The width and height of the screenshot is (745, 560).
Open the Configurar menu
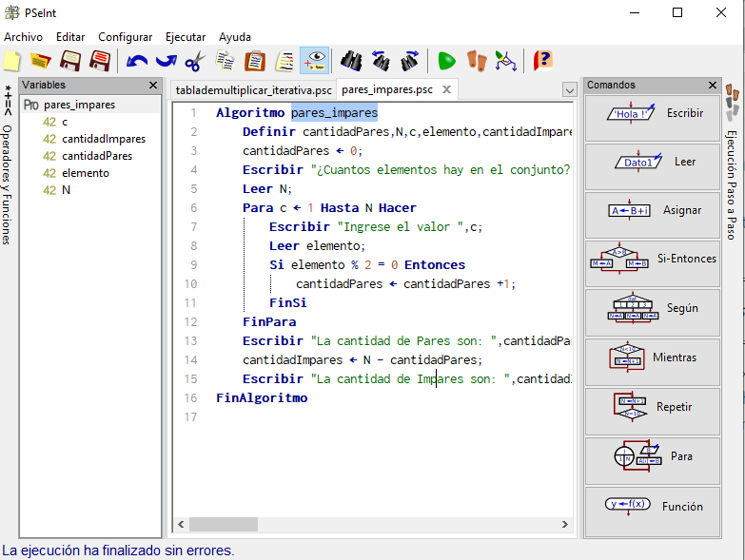tap(125, 37)
